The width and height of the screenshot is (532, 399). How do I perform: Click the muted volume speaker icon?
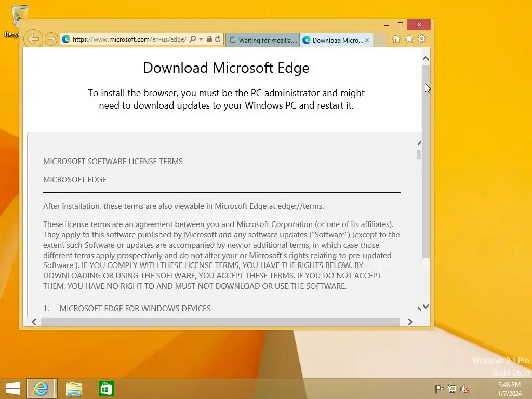(464, 389)
